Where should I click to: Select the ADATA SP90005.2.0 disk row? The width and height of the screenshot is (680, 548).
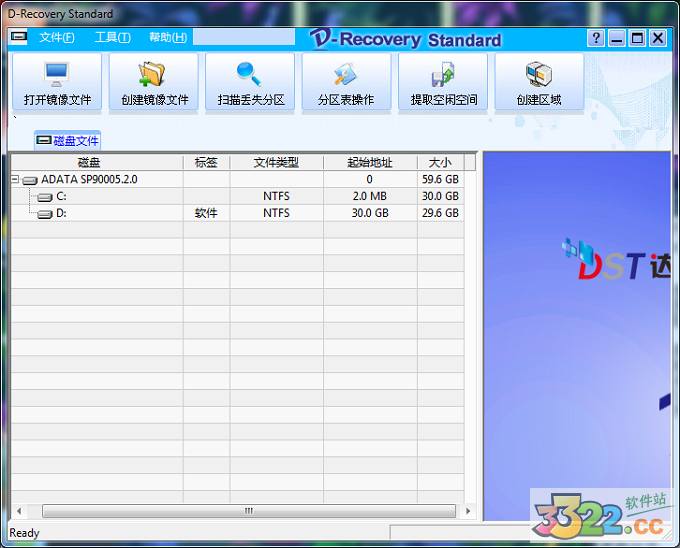pyautogui.click(x=237, y=179)
